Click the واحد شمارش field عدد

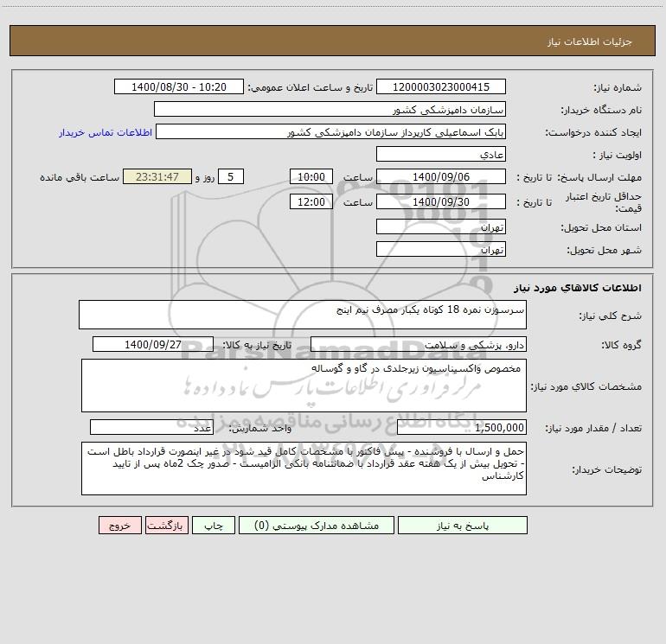click(151, 427)
